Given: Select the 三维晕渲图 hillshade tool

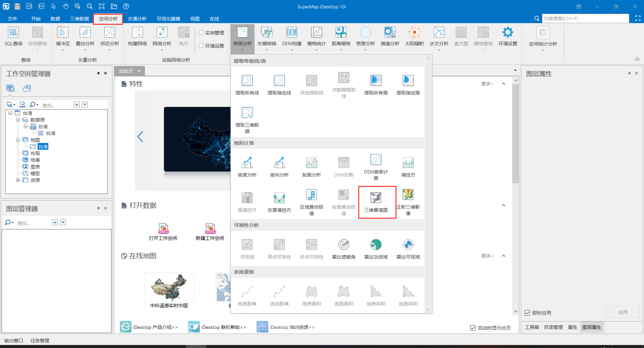Looking at the screenshot, I should coord(376,202).
